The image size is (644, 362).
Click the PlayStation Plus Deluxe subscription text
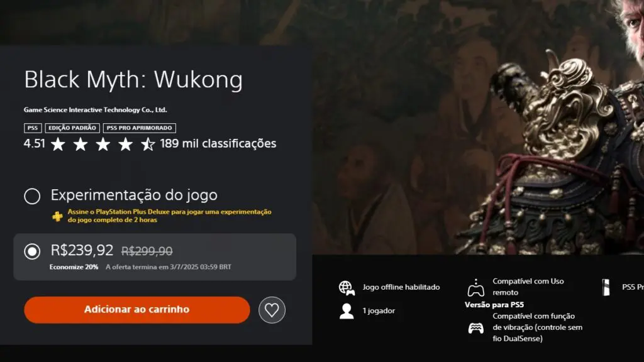(169, 216)
